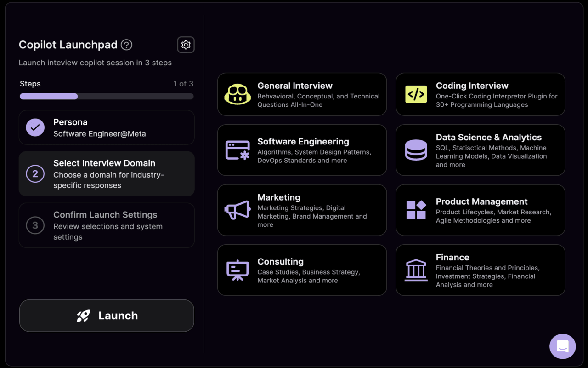
Task: Open settings via the gear icon
Action: point(186,45)
